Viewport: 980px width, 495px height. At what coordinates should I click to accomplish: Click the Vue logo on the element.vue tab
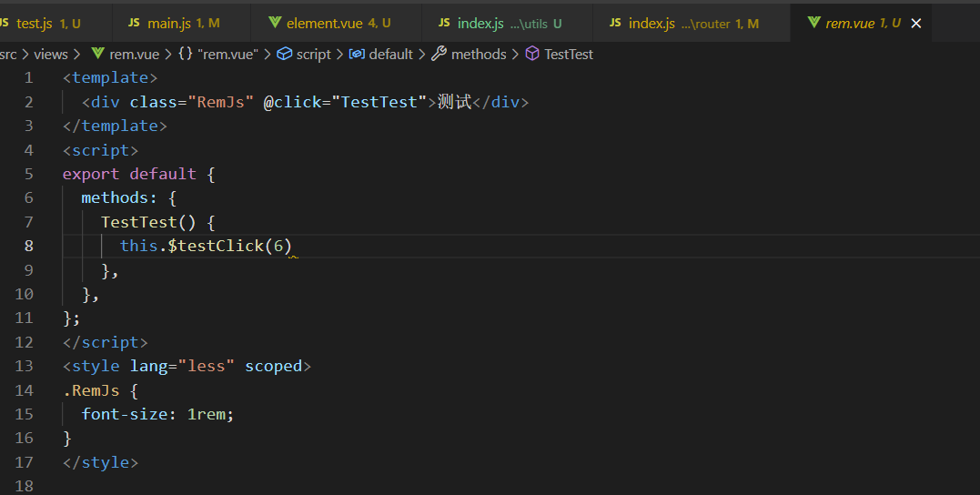275,24
